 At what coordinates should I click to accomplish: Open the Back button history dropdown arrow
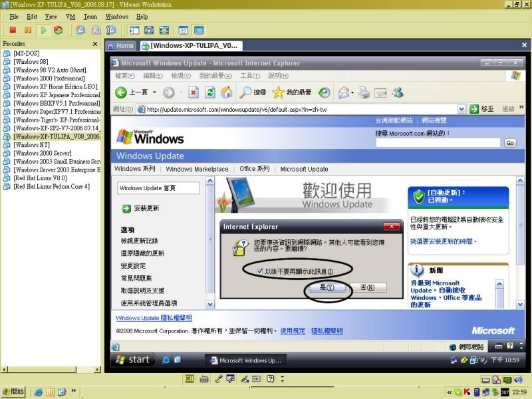[x=154, y=92]
